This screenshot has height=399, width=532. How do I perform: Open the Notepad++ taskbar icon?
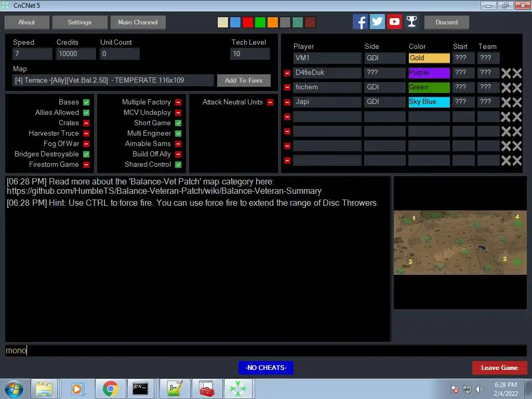tap(175, 389)
